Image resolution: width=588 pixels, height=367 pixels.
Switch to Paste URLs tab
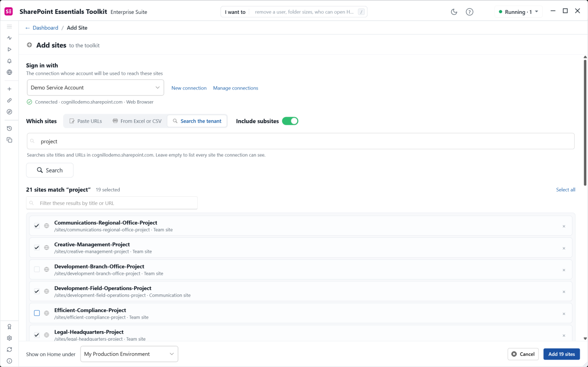(86, 121)
